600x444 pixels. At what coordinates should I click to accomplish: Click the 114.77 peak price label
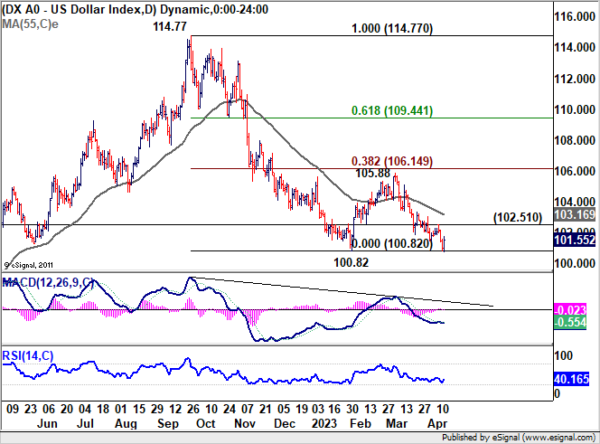(171, 27)
